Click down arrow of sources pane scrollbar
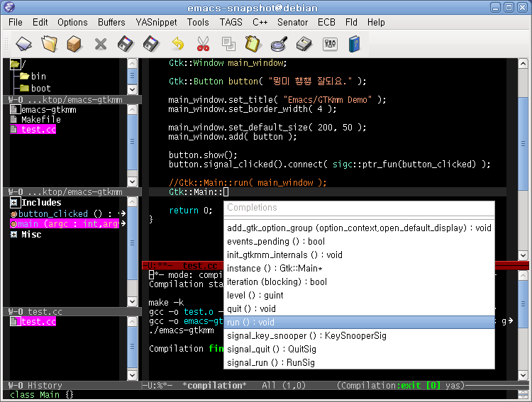 pos(133,182)
